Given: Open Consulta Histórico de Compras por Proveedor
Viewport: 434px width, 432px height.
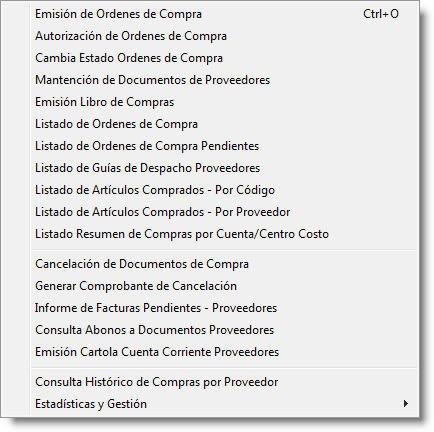Looking at the screenshot, I should pyautogui.click(x=225, y=382).
